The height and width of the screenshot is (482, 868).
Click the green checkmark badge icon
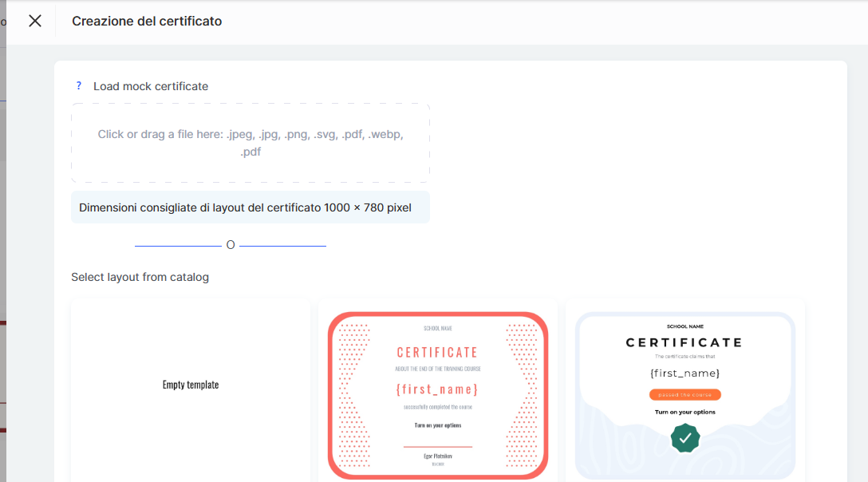[x=685, y=438]
